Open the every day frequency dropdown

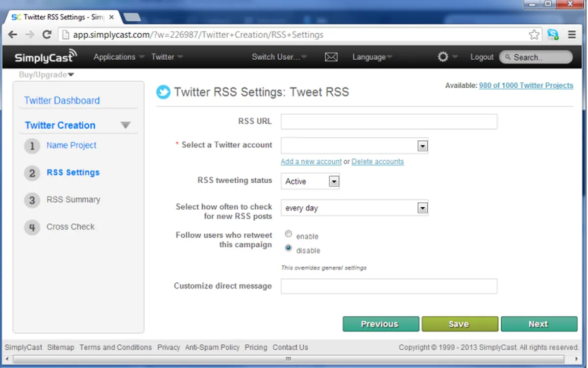pos(354,208)
